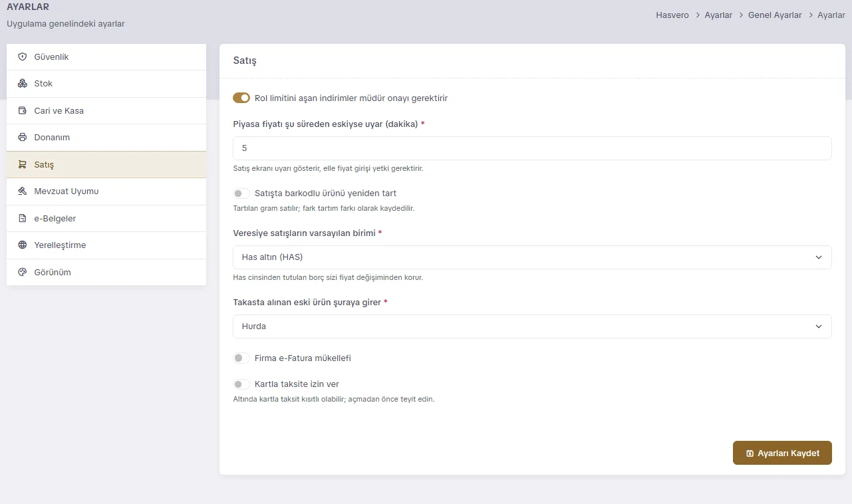Click the Hasvero breadcrumb link

coord(672,15)
